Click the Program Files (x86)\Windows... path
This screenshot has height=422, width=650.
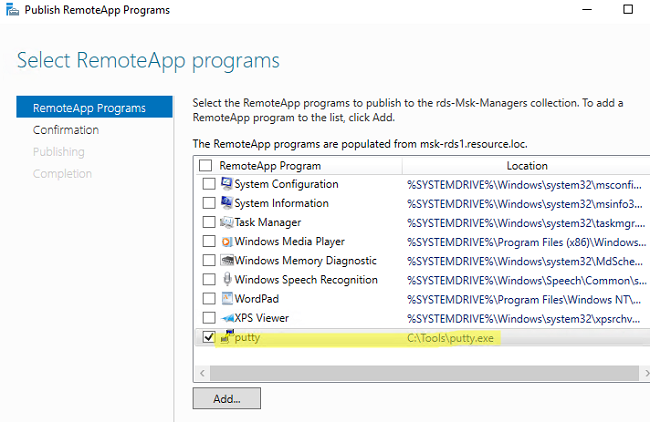click(x=526, y=242)
